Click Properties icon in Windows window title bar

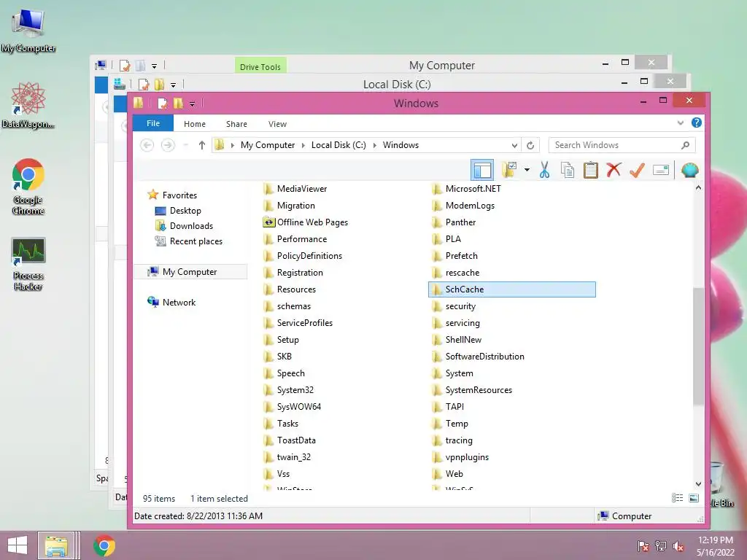[163, 104]
